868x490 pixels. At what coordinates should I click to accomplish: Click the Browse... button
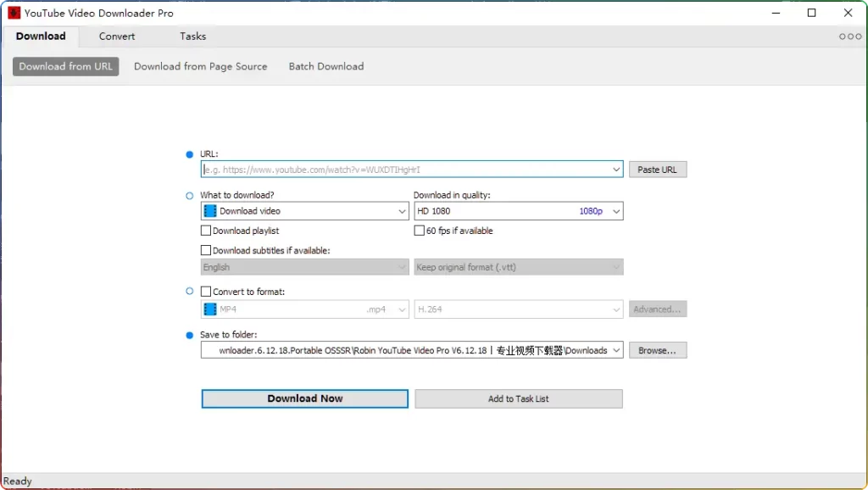point(658,350)
